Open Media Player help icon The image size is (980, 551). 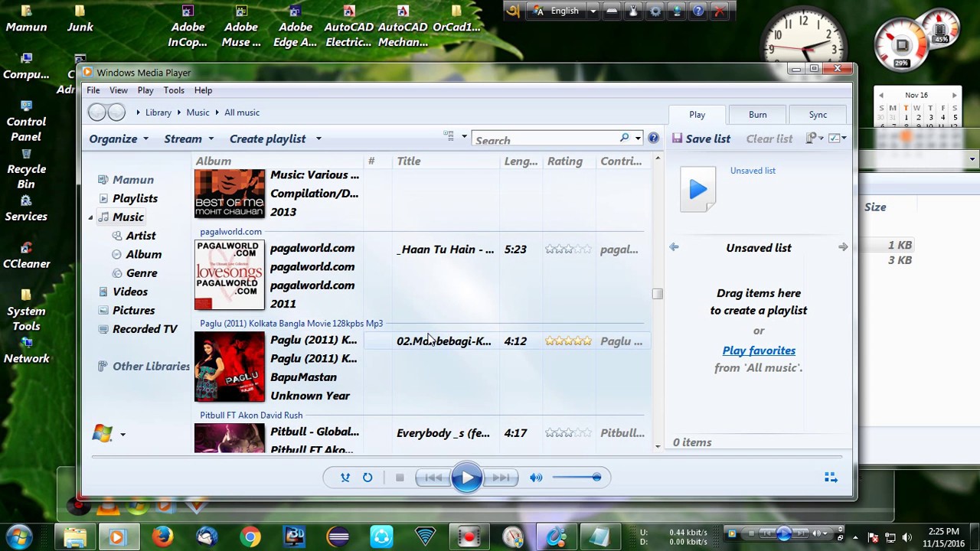653,139
